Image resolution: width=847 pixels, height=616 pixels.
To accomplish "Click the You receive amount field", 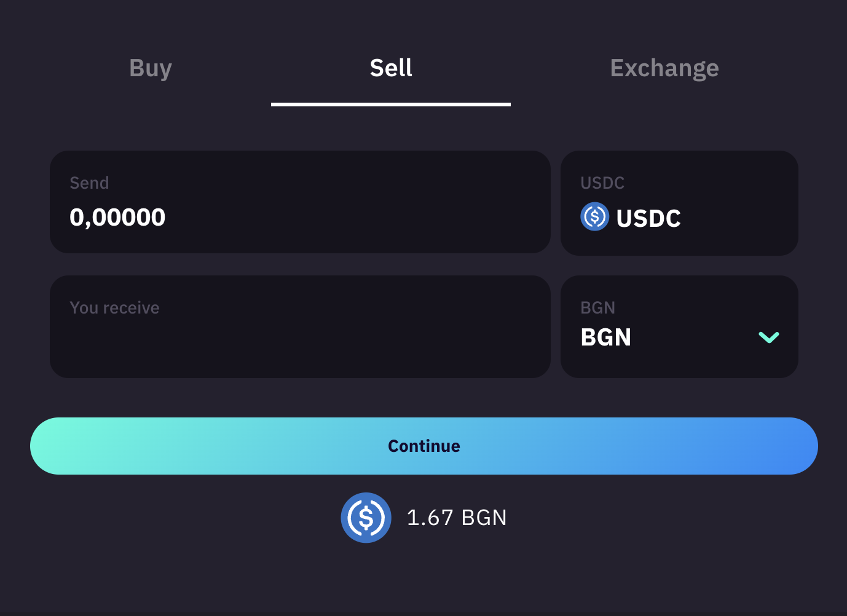I will 300,326.
